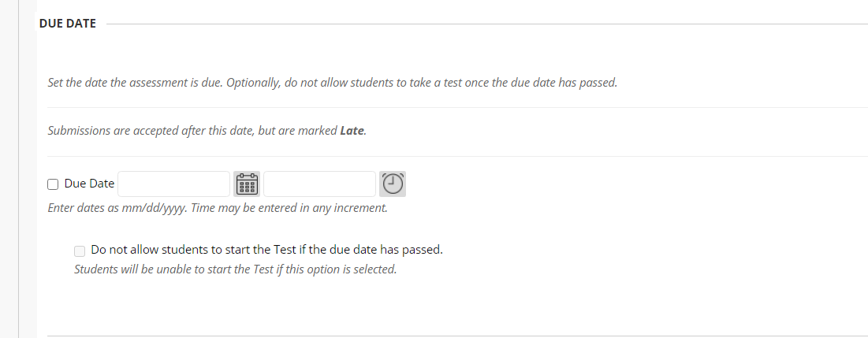Open the date picker calendar icon
This screenshot has height=338, width=868.
tap(247, 184)
